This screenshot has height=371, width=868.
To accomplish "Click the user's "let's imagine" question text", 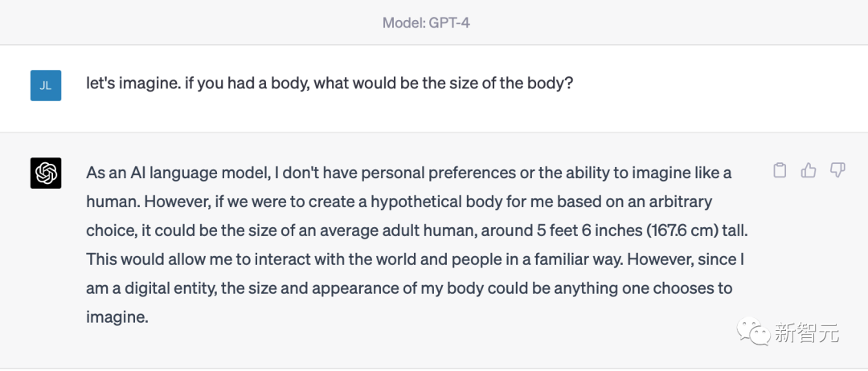I will pyautogui.click(x=330, y=83).
